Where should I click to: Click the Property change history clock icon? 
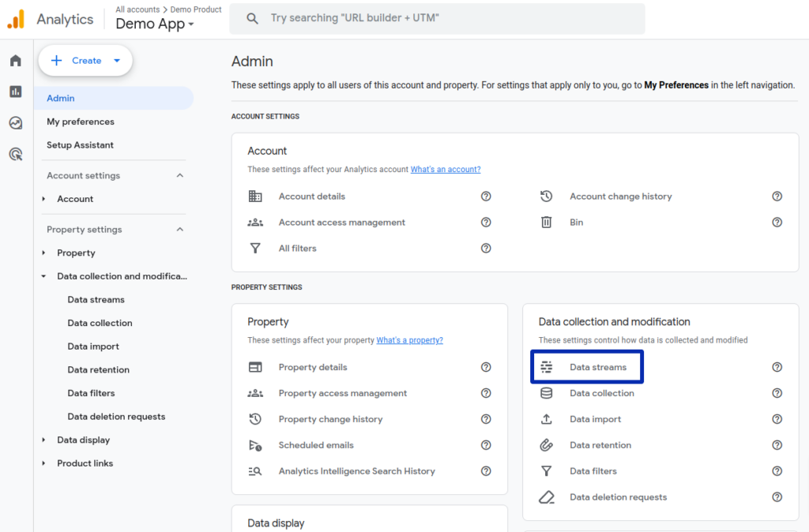(255, 419)
